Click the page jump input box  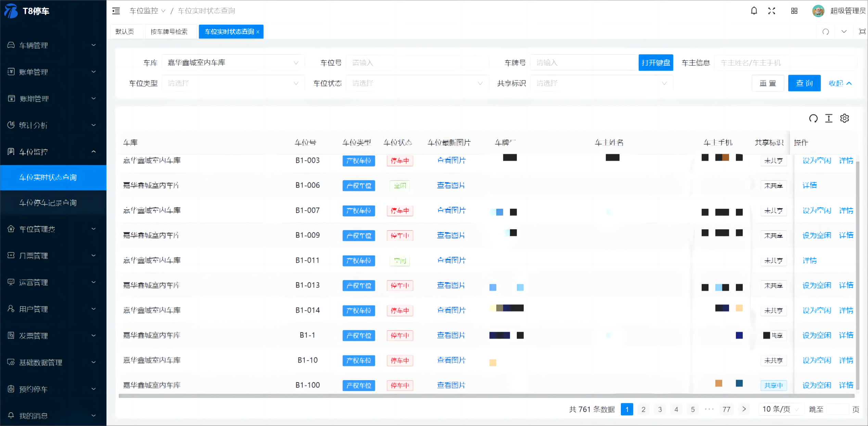[x=838, y=409]
